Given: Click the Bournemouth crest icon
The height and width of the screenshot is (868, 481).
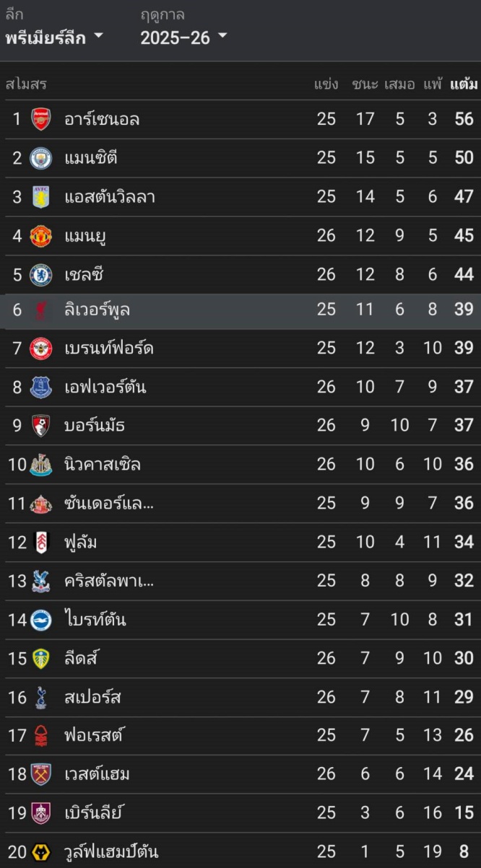Looking at the screenshot, I should pos(41,426).
